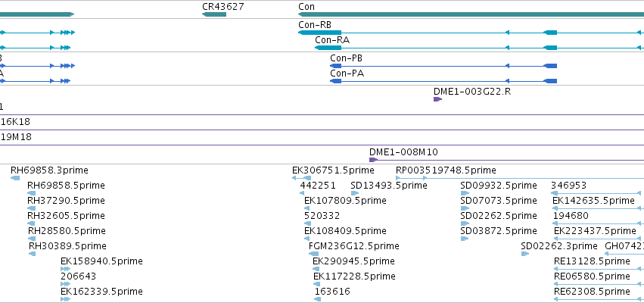
Task: Select the RH30389.5prime alignment
Action: click(x=32, y=254)
